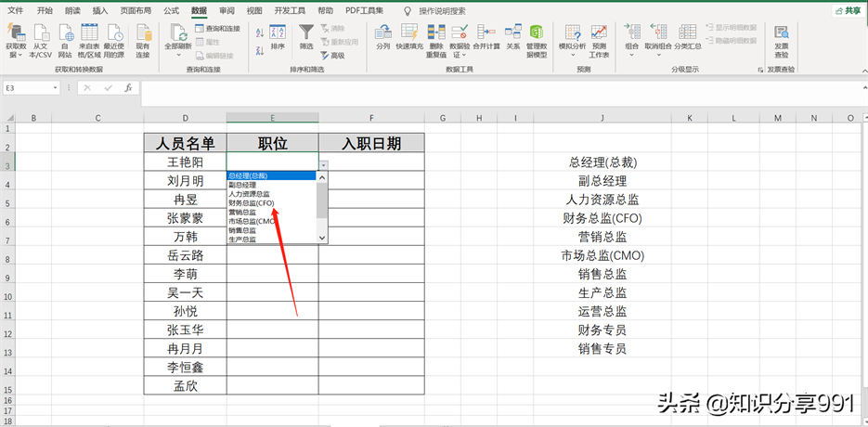Image resolution: width=868 pixels, height=427 pixels.
Task: Click the 操作说明搜索 search box
Action: 442,10
